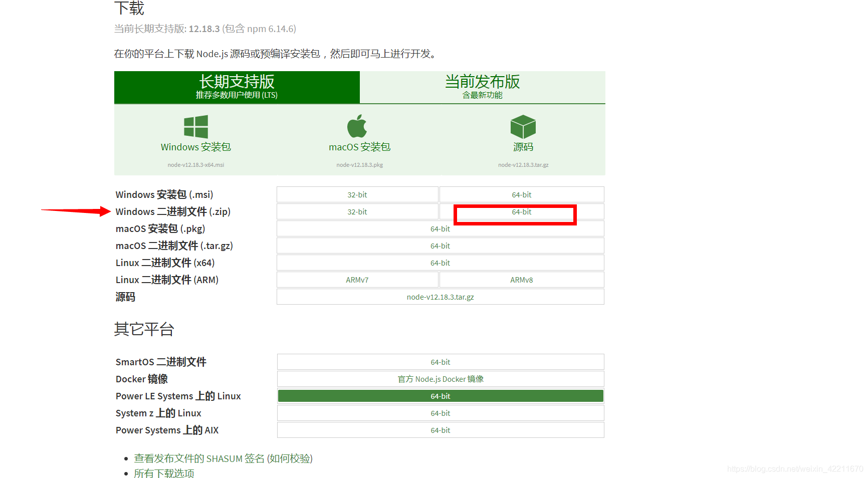Click the macOS 安装包 (.pkg) row label
The height and width of the screenshot is (478, 868).
click(160, 228)
